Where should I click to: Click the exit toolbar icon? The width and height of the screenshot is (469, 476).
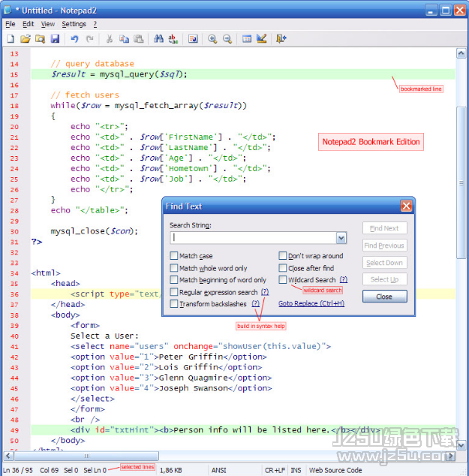click(x=281, y=39)
